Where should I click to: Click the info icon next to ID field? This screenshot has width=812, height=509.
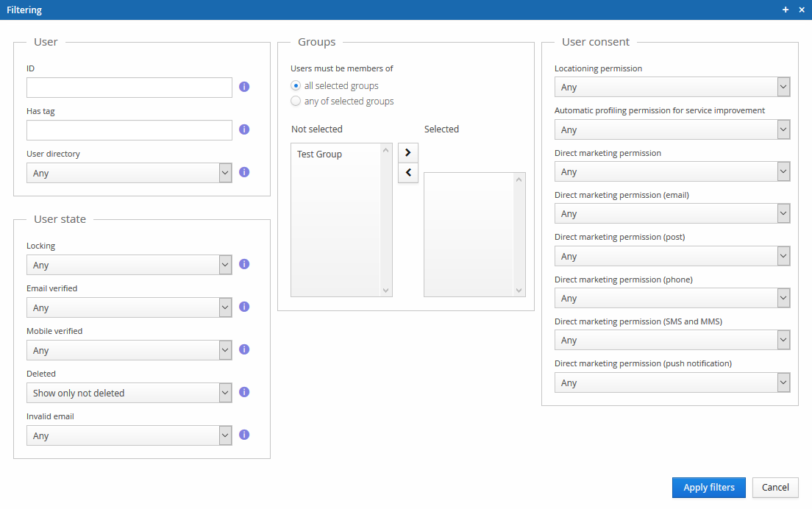[244, 87]
